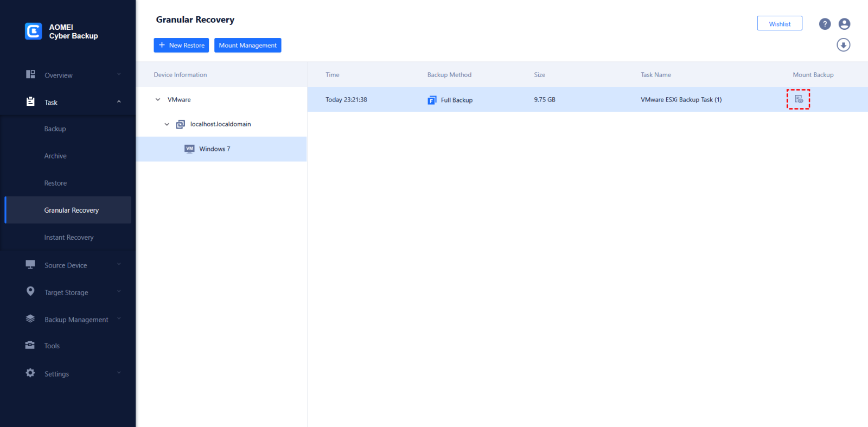This screenshot has height=427, width=868.
Task: Click the Full Backup method text
Action: [x=457, y=100]
